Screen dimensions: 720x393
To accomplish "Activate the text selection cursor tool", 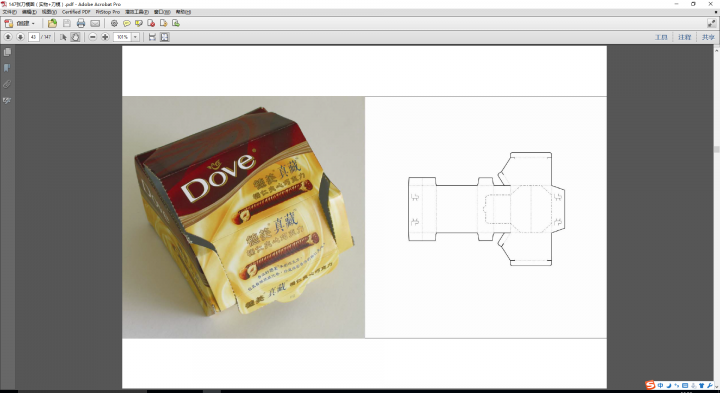I will 63,37.
